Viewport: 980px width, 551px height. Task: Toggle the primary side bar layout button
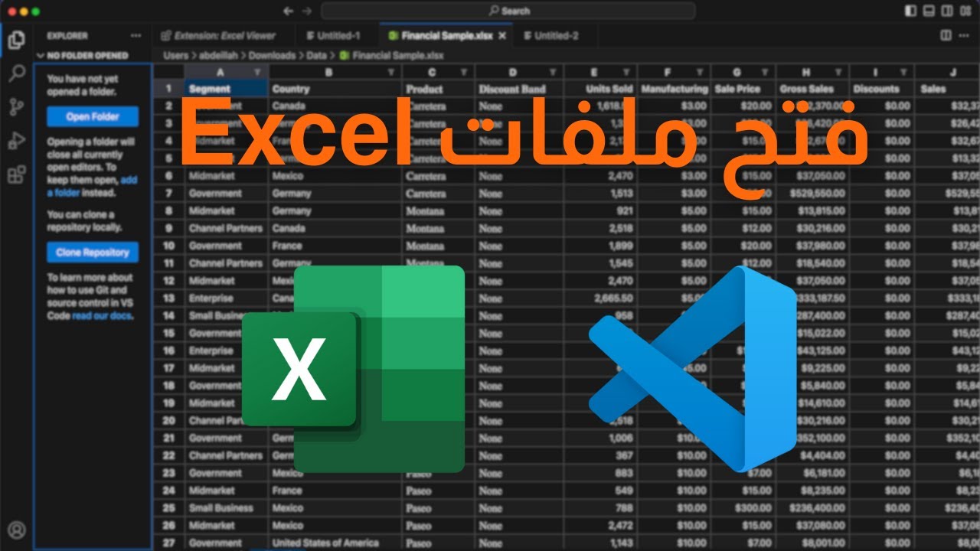tap(910, 11)
